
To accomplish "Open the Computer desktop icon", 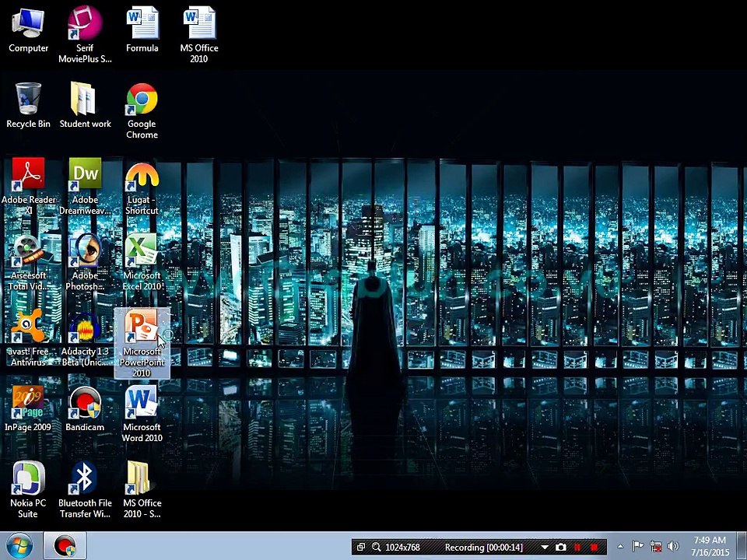I will tap(28, 30).
